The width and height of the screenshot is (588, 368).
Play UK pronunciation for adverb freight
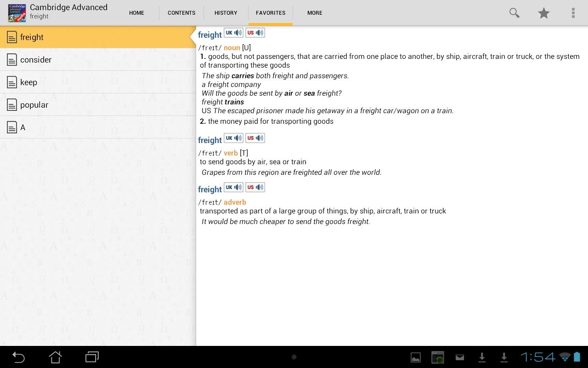[x=233, y=187]
